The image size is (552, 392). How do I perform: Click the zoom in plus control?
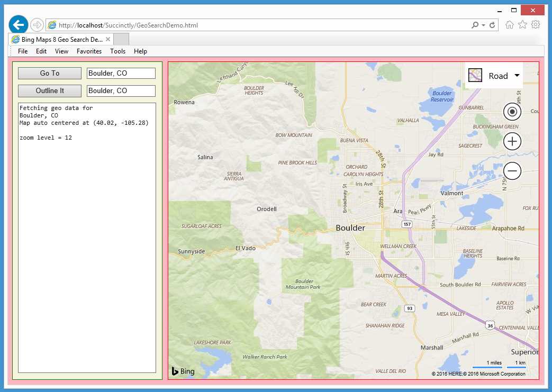tap(511, 141)
